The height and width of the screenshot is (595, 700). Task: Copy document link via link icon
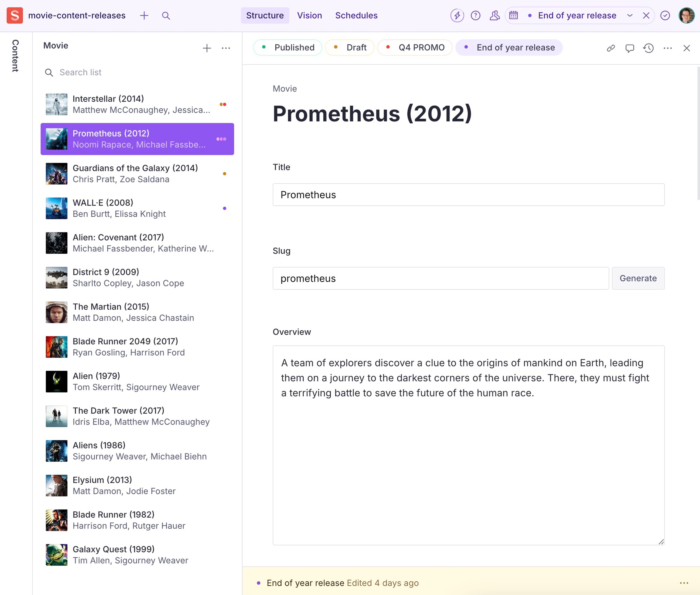(611, 48)
